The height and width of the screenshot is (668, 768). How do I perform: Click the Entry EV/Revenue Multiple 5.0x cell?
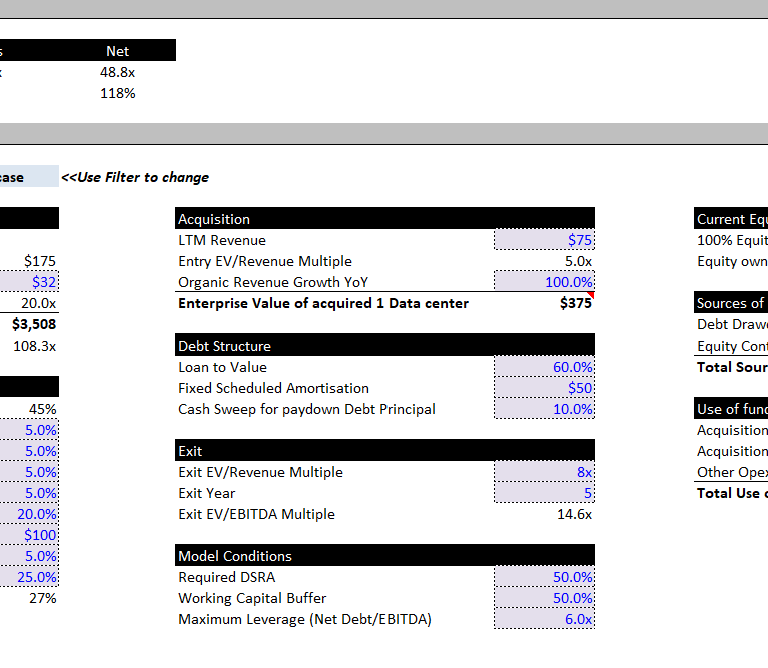pos(544,261)
